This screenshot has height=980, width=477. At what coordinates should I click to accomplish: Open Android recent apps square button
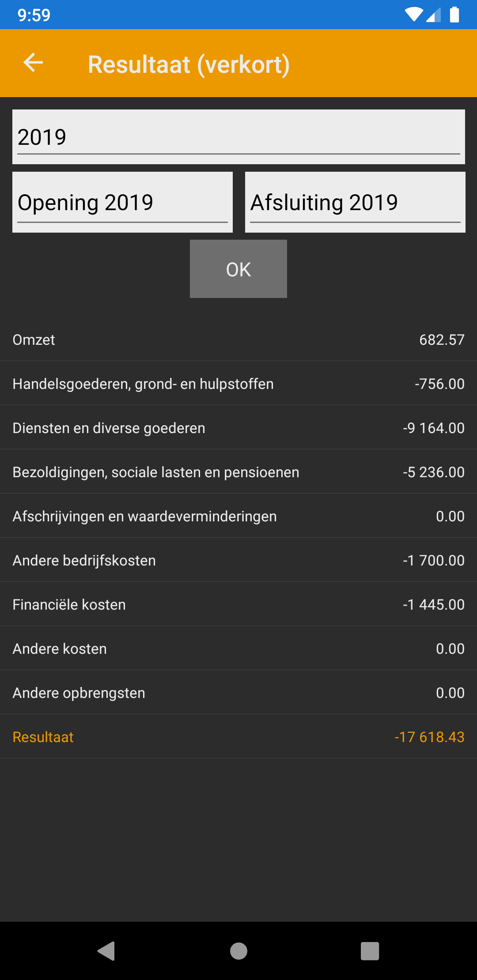[x=370, y=951]
